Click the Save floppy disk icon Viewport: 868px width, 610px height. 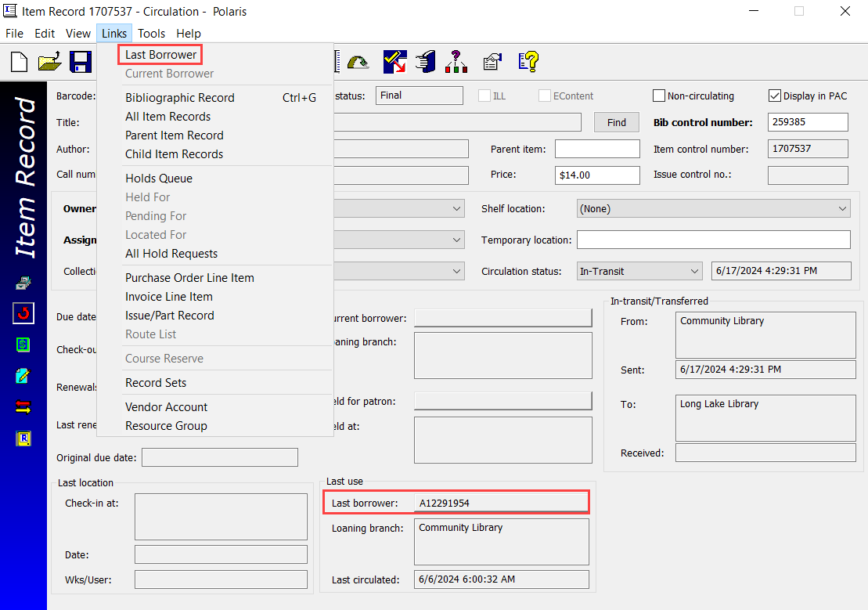coord(80,62)
